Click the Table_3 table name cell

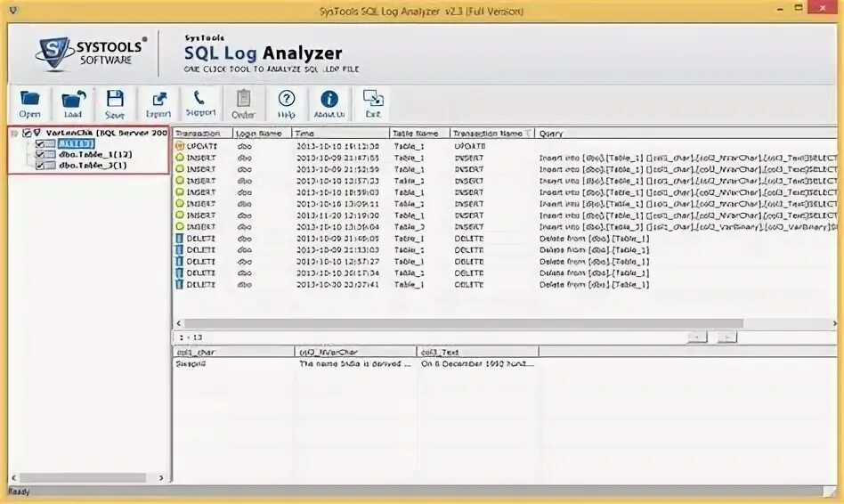[409, 227]
